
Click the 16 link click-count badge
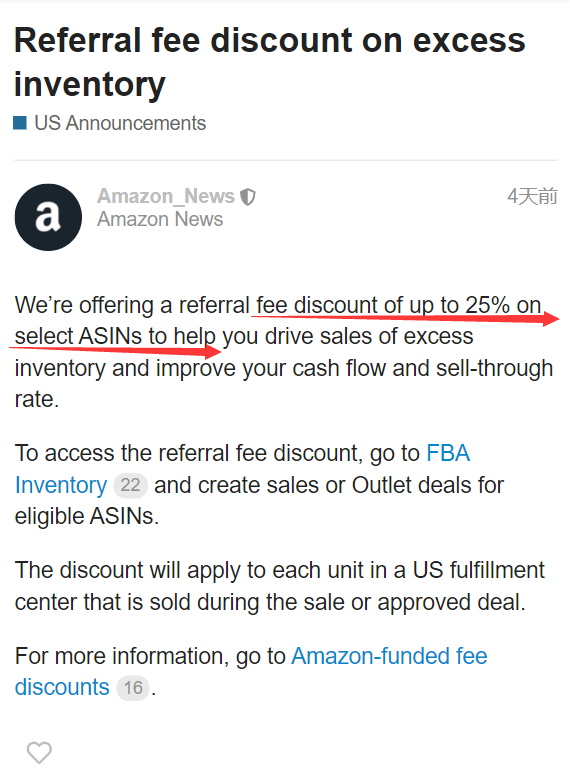click(133, 688)
